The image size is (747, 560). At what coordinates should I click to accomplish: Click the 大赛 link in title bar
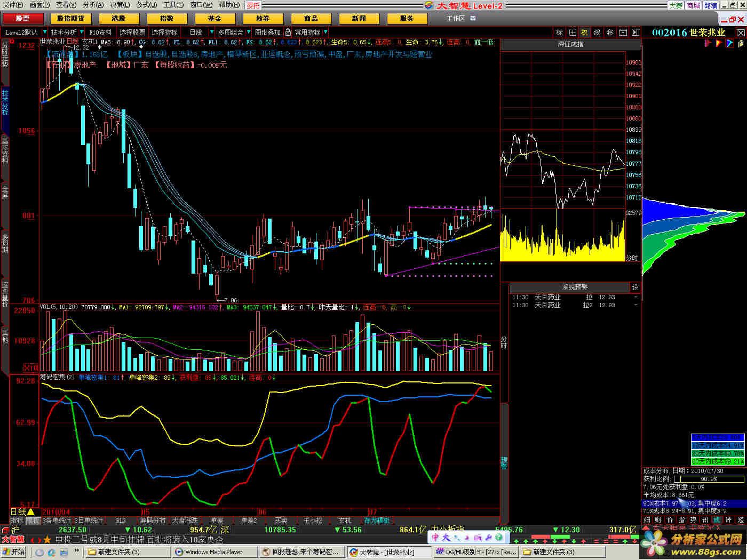point(676,5)
